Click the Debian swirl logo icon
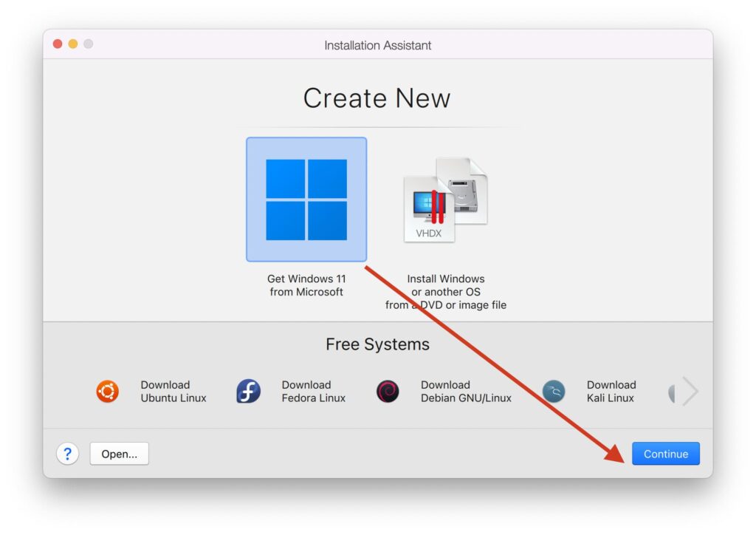 (x=388, y=391)
